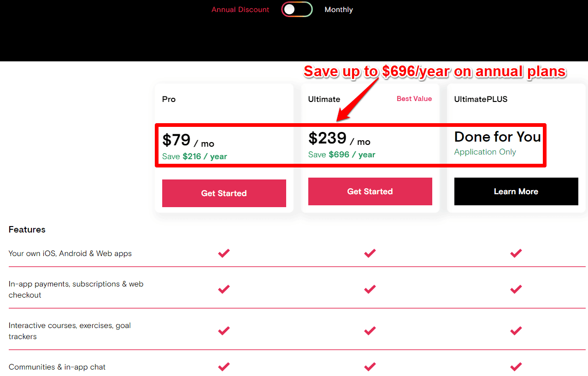Click the Pro plan title

(169, 99)
